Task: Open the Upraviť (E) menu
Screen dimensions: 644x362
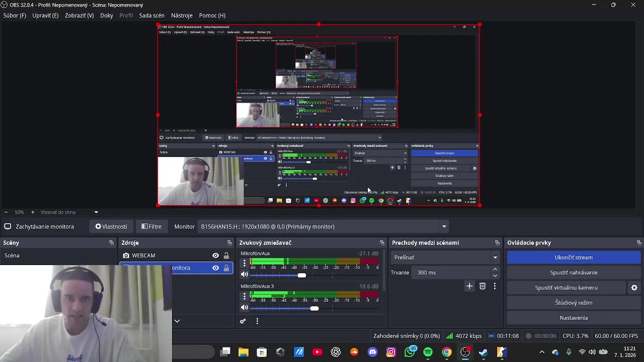Action: [x=45, y=16]
